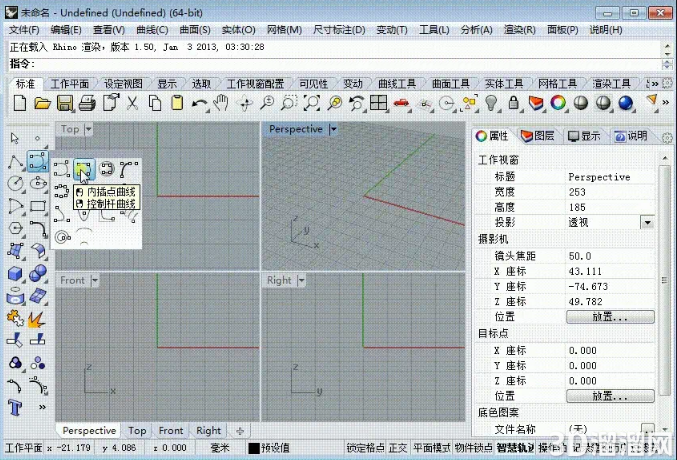Viewport: 677px width, 460px height.
Task: Click the 镜头焦距 value 50.0 field
Action: click(x=610, y=256)
